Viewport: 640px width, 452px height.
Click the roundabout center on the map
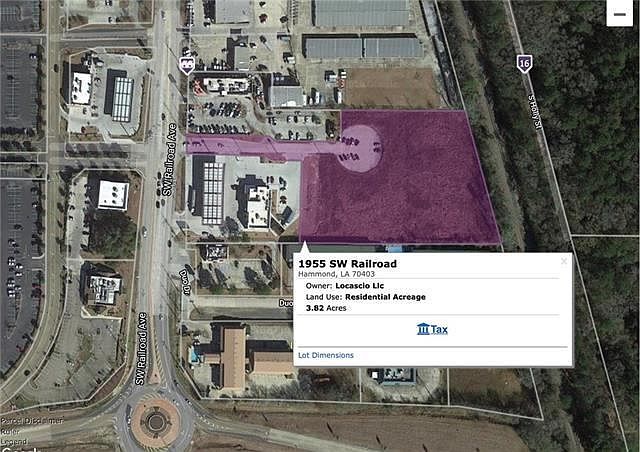point(156,422)
